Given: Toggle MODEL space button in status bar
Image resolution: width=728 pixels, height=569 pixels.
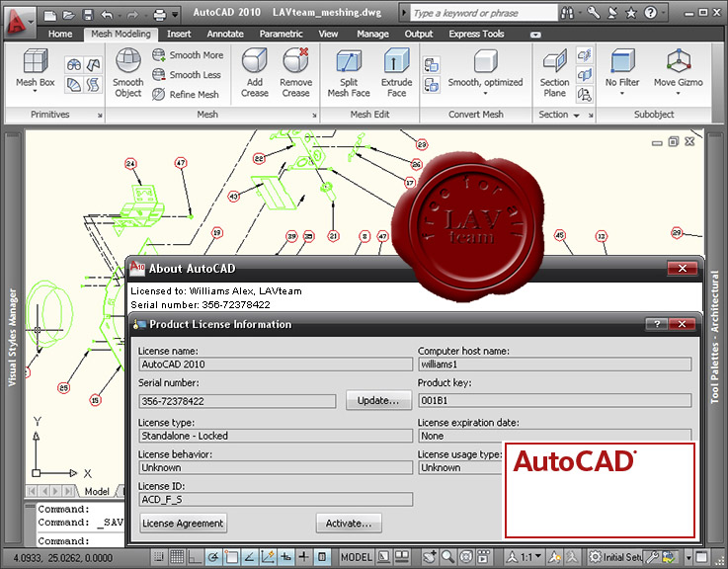Looking at the screenshot, I should coord(357,557).
